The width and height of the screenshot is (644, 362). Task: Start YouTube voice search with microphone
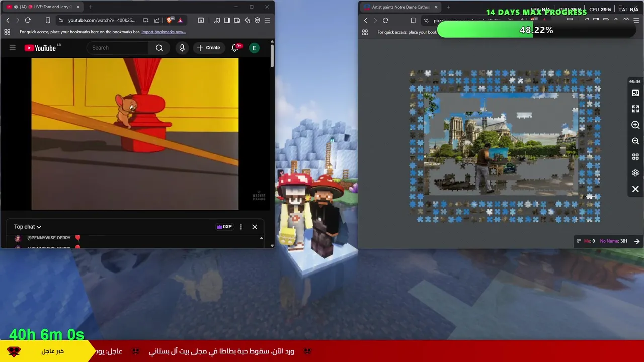pos(182,48)
